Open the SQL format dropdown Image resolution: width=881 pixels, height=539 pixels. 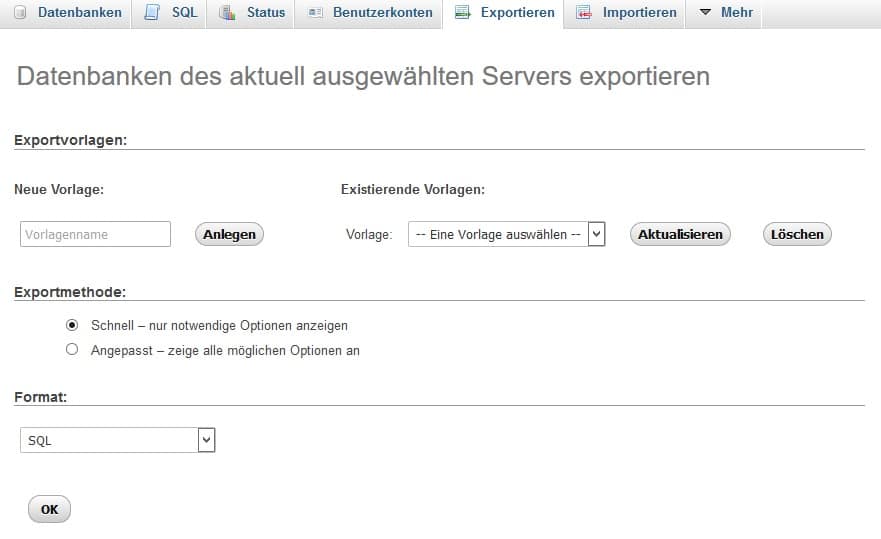pos(117,440)
